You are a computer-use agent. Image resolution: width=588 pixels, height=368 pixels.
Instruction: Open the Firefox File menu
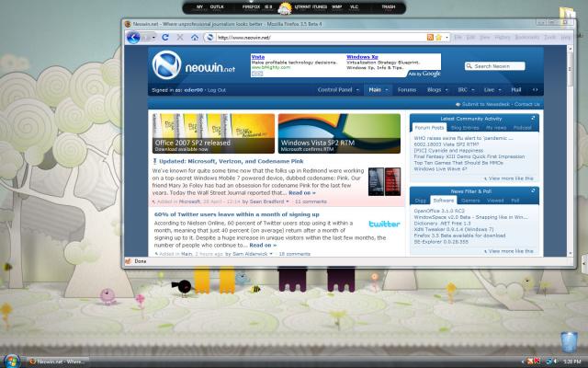[x=458, y=37]
